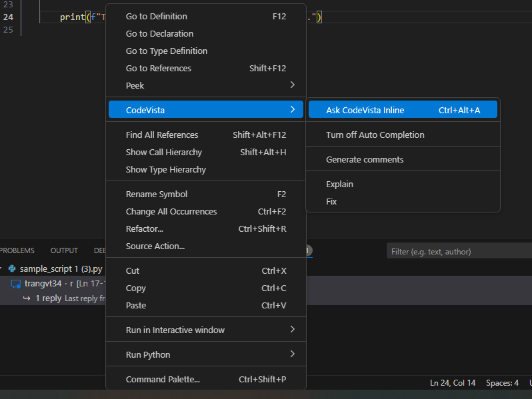The height and width of the screenshot is (399, 532).
Task: Open the Refactor... option
Action: pyautogui.click(x=206, y=229)
